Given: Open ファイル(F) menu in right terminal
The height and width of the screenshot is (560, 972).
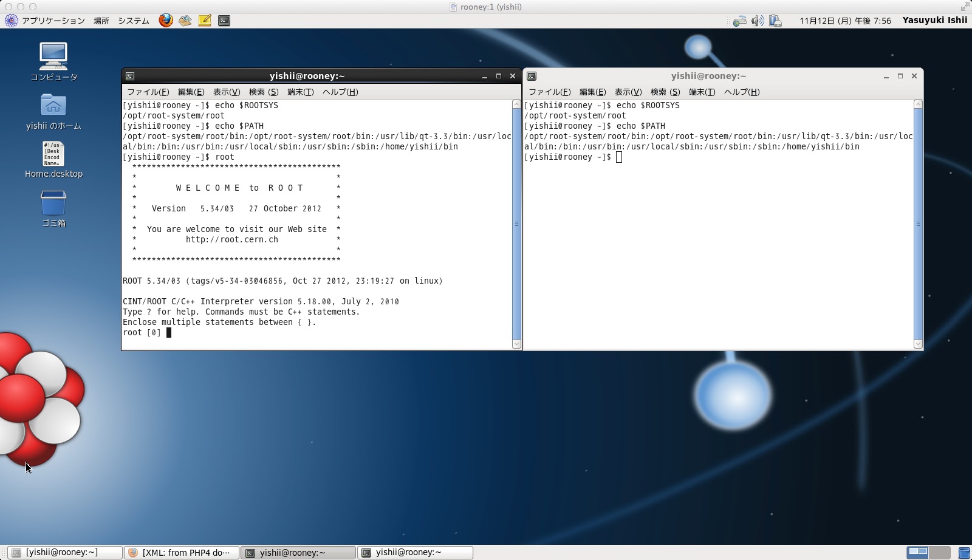Looking at the screenshot, I should click(549, 92).
